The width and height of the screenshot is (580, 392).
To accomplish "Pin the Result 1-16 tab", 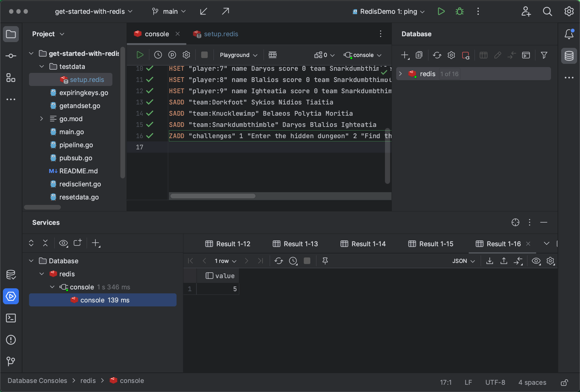I will [325, 261].
